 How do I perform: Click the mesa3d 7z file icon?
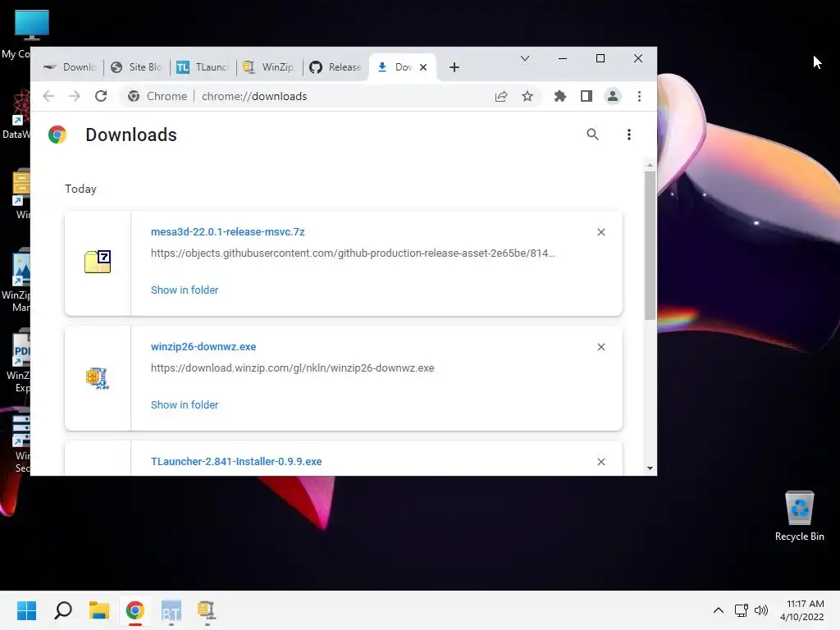98,262
